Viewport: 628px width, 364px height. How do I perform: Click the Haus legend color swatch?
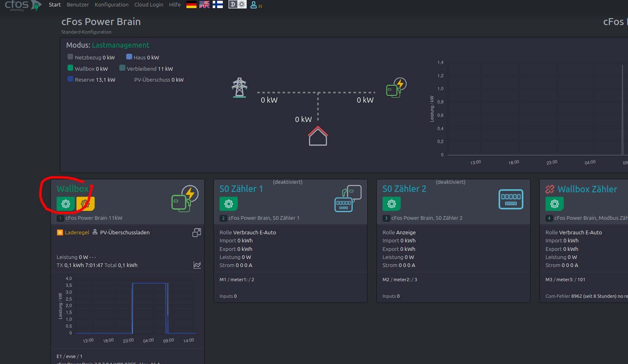click(x=129, y=57)
